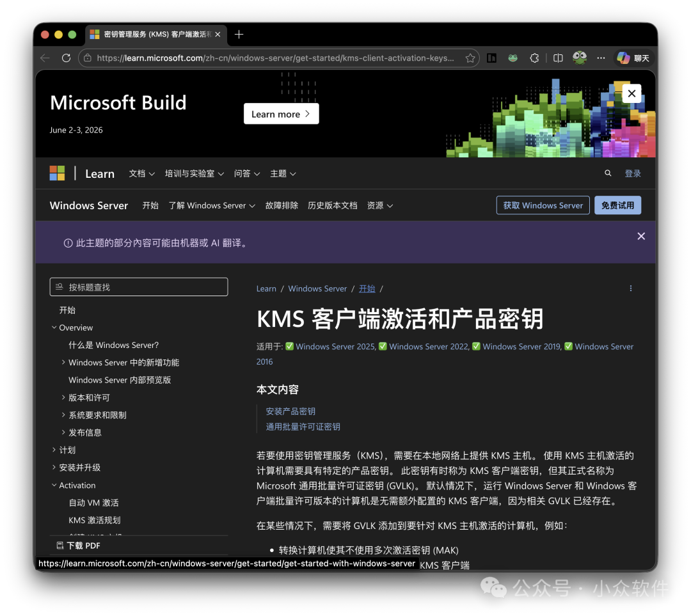Open the 安装产品密钥 link

click(x=290, y=411)
